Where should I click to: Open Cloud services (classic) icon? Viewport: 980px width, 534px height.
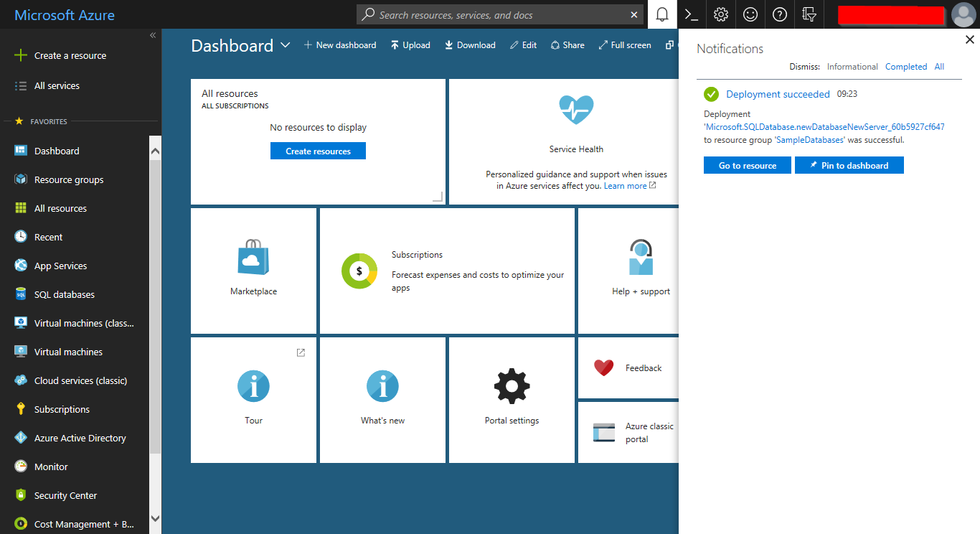pos(21,380)
